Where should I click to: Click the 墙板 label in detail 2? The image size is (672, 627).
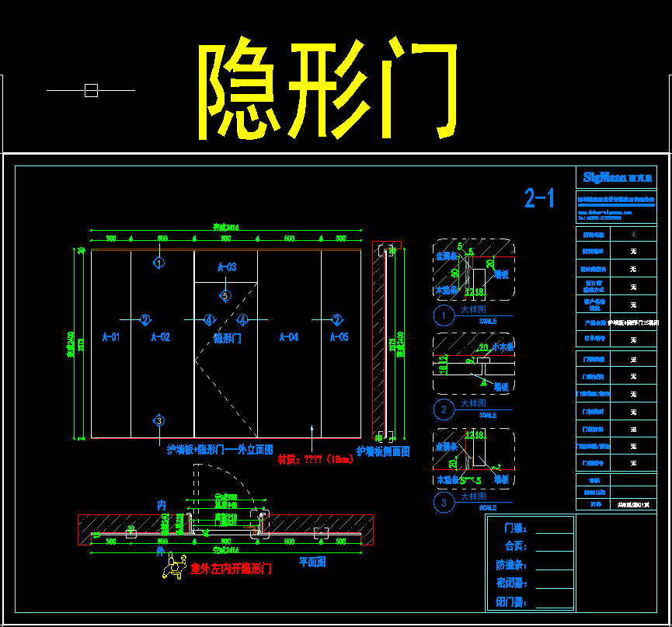pyautogui.click(x=501, y=387)
